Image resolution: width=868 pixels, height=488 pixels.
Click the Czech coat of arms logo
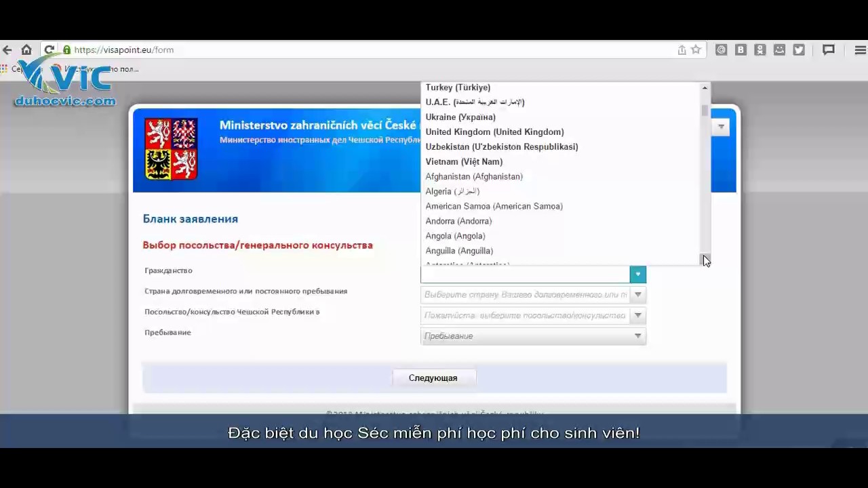point(171,148)
